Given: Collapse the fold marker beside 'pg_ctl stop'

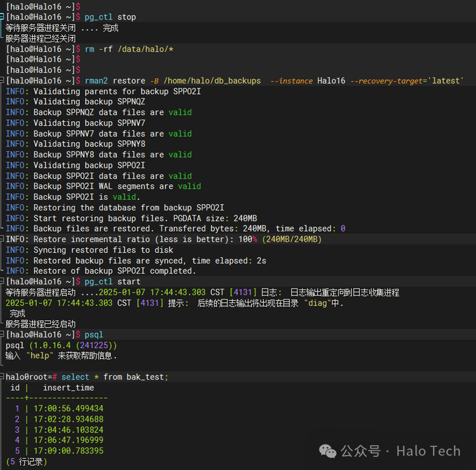Looking at the screenshot, I should point(2,17).
